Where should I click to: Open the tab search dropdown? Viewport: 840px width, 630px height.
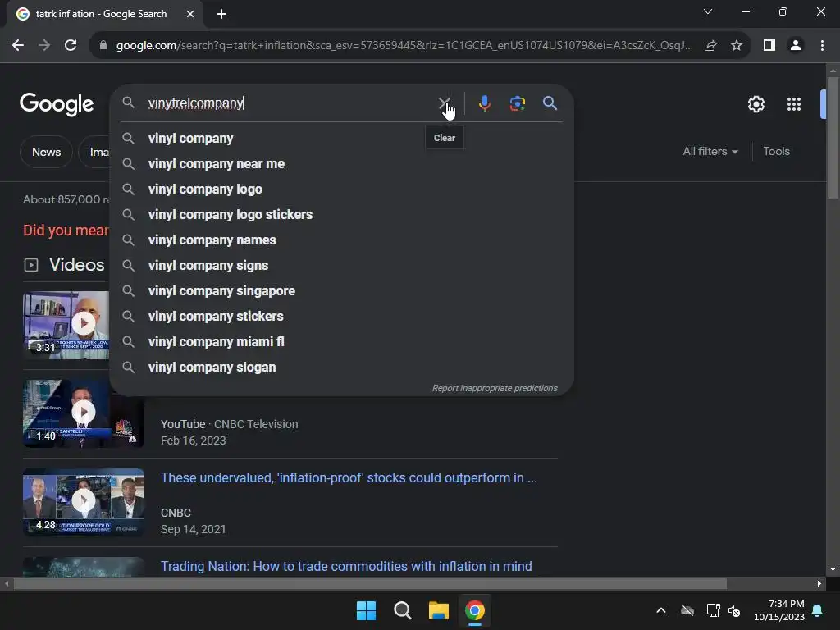pyautogui.click(x=708, y=11)
